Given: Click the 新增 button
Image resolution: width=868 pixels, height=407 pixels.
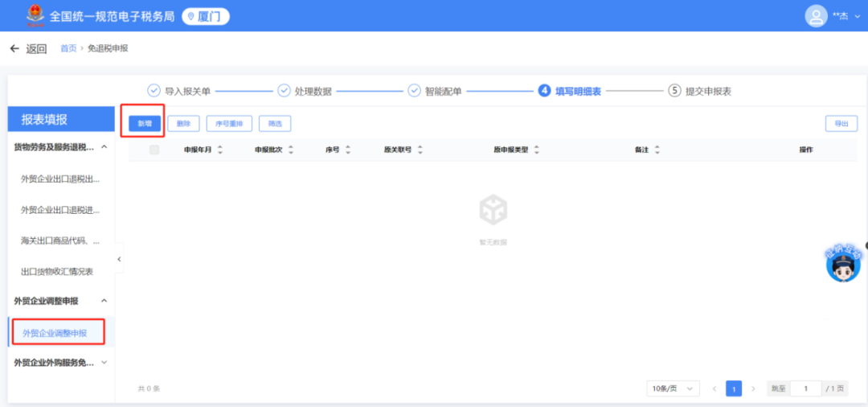Looking at the screenshot, I should tap(145, 123).
